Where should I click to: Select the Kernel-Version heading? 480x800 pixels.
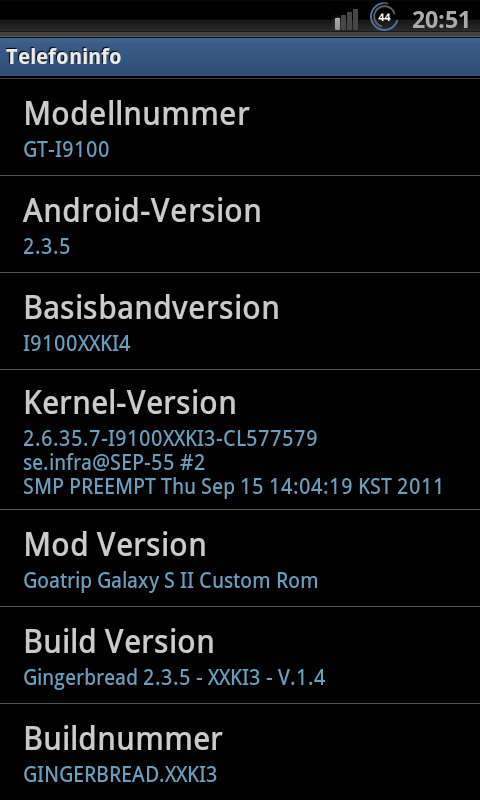(130, 403)
